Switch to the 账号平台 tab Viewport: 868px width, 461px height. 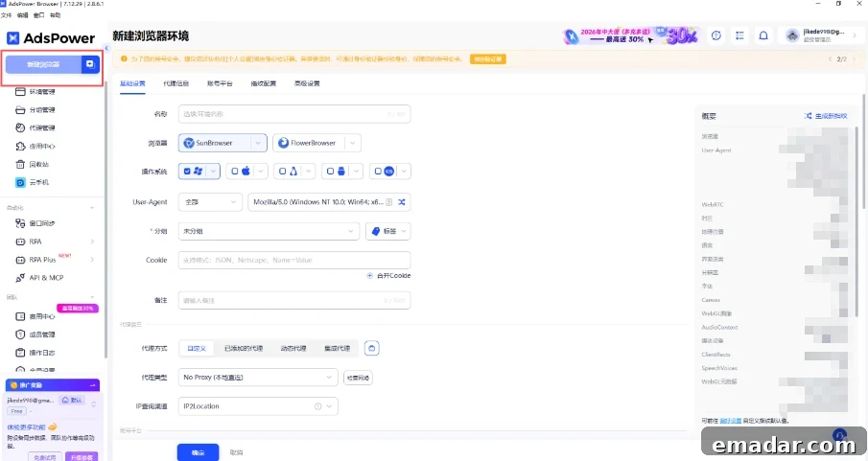220,83
